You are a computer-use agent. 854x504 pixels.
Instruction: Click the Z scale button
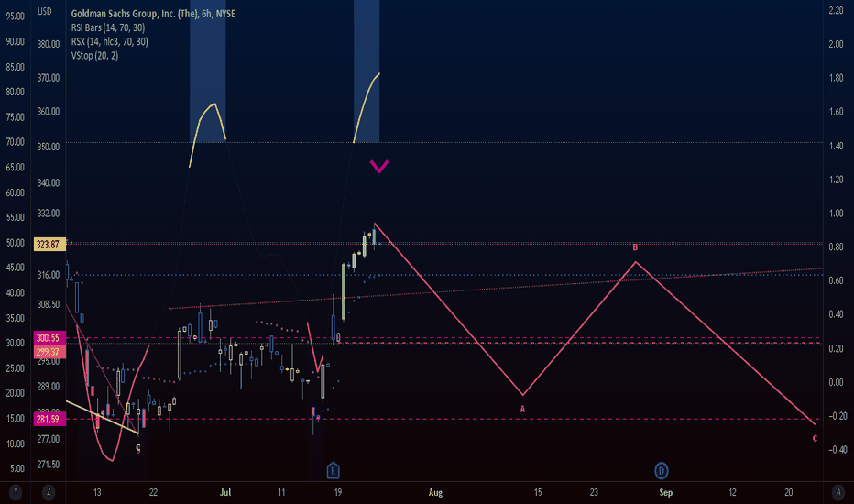pos(49,492)
